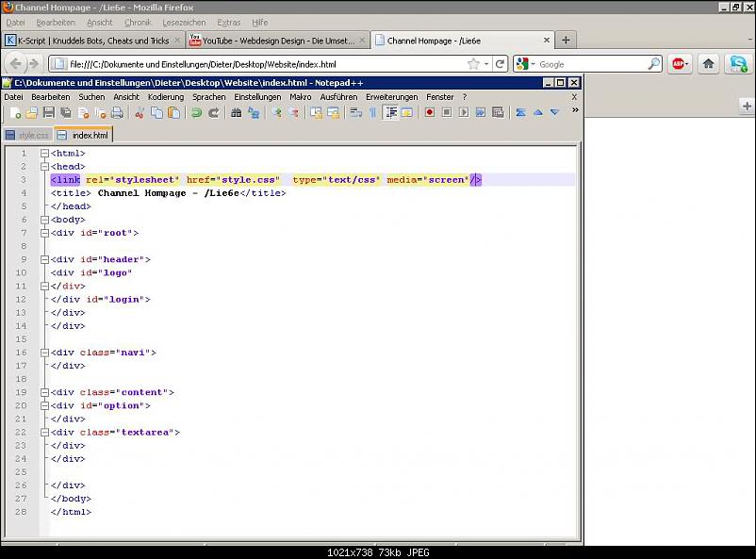Zoom out on the editor text
The width and height of the screenshot is (756, 559).
click(293, 113)
